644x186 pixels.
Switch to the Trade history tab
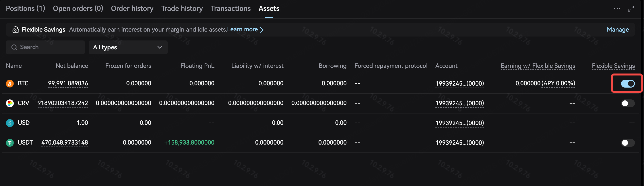point(182,8)
